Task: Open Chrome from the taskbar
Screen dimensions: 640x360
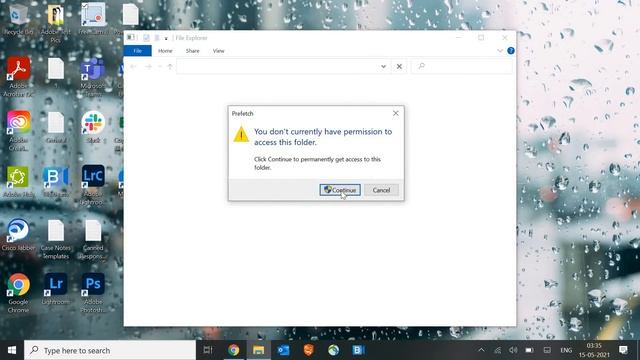Action: click(x=233, y=350)
